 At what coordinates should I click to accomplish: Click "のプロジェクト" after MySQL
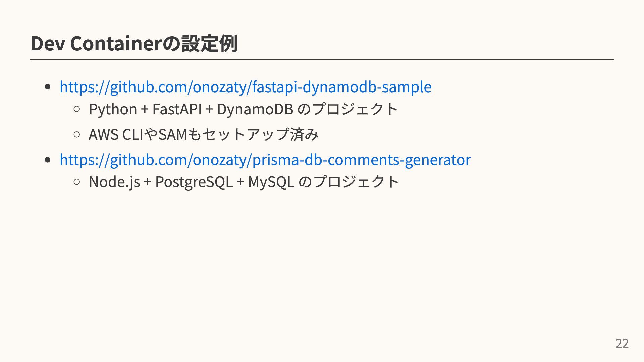(x=348, y=182)
